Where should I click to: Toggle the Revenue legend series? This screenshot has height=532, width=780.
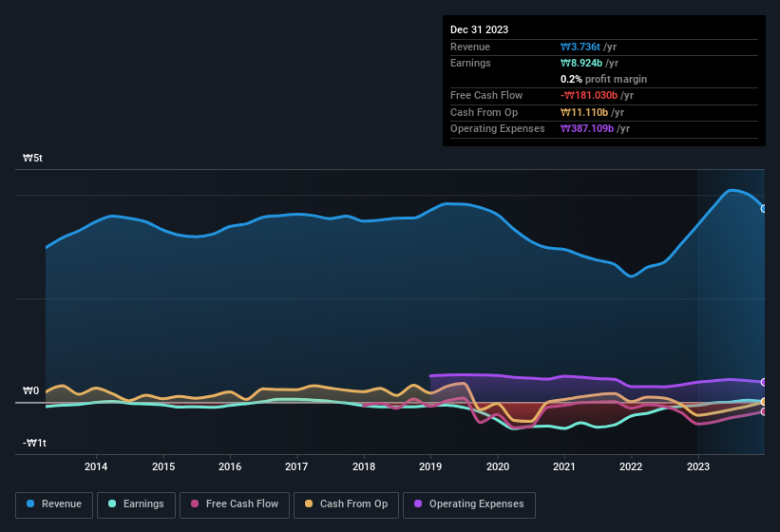(54, 504)
